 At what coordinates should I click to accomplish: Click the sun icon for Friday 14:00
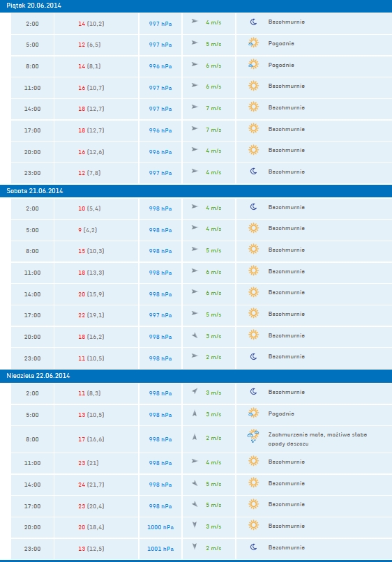click(x=254, y=107)
